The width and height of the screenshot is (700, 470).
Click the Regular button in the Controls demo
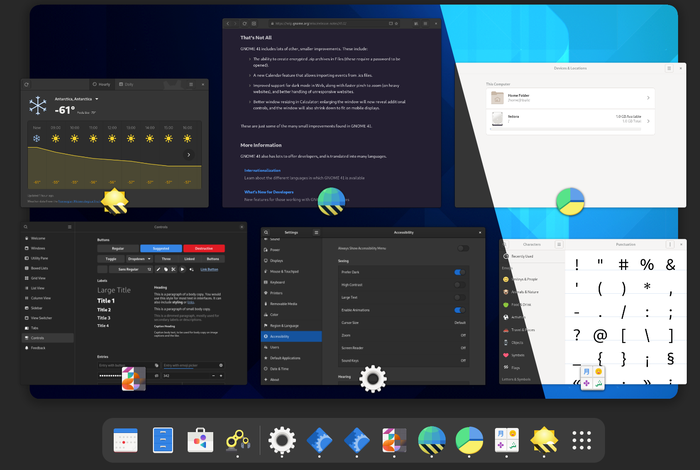(118, 248)
